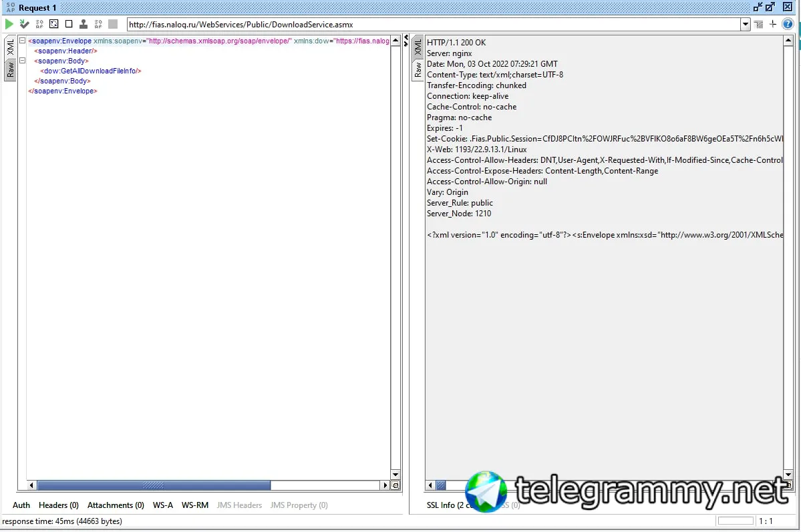The height and width of the screenshot is (532, 801).
Task: Click the left arrow of request horizontal scrollbar
Action: point(31,485)
